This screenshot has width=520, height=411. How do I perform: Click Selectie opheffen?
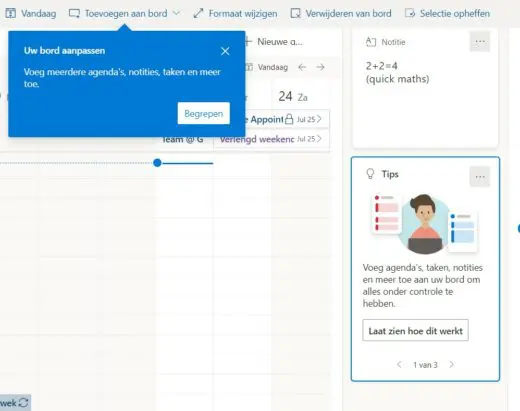click(x=447, y=13)
